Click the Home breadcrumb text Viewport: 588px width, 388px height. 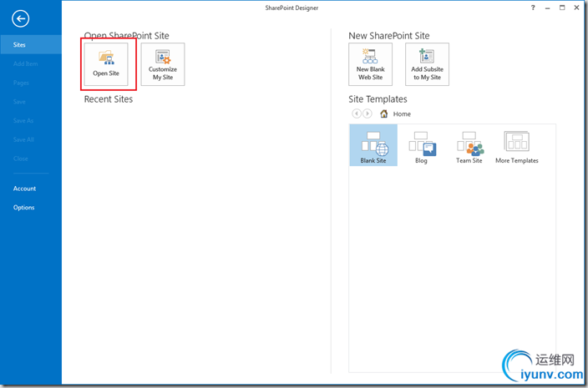click(402, 113)
